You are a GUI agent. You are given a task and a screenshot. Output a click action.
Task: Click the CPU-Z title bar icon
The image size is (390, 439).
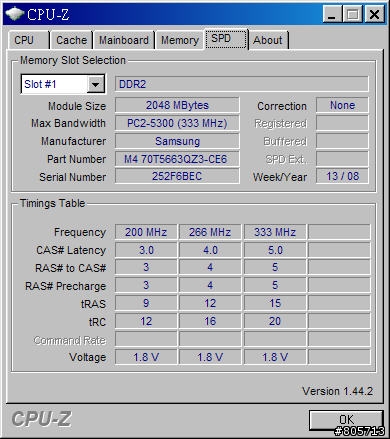[14, 14]
